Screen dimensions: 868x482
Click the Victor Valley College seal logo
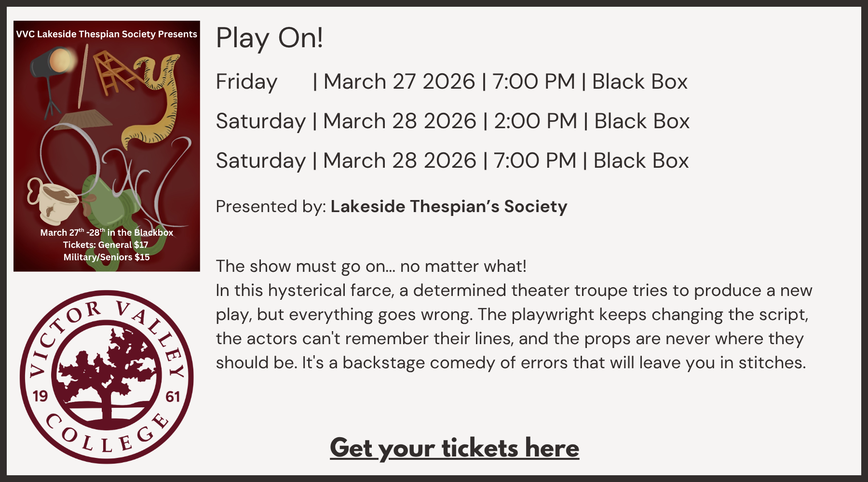coord(107,377)
